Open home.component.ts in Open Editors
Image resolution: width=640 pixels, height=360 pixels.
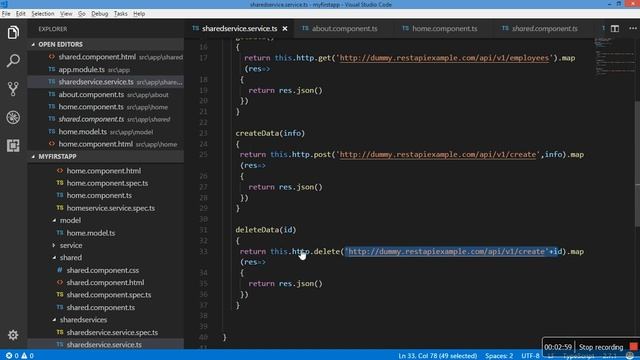coord(106,107)
